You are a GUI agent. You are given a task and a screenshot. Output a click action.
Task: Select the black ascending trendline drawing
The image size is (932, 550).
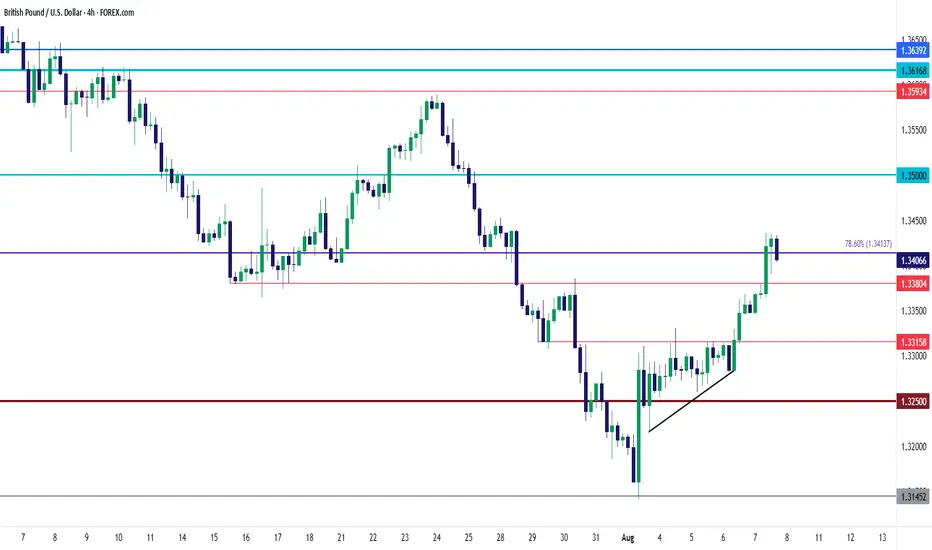pos(692,401)
